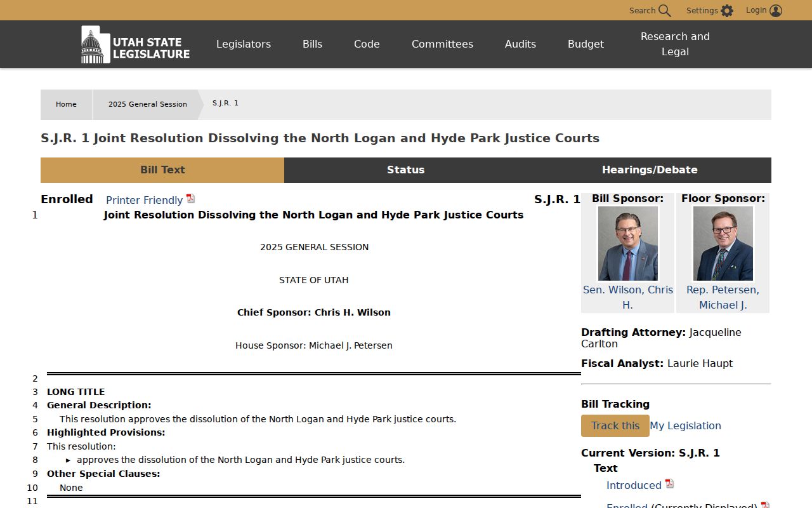Image resolution: width=812 pixels, height=508 pixels.
Task: Go to Utah State Legislature home logo
Action: pos(135,44)
